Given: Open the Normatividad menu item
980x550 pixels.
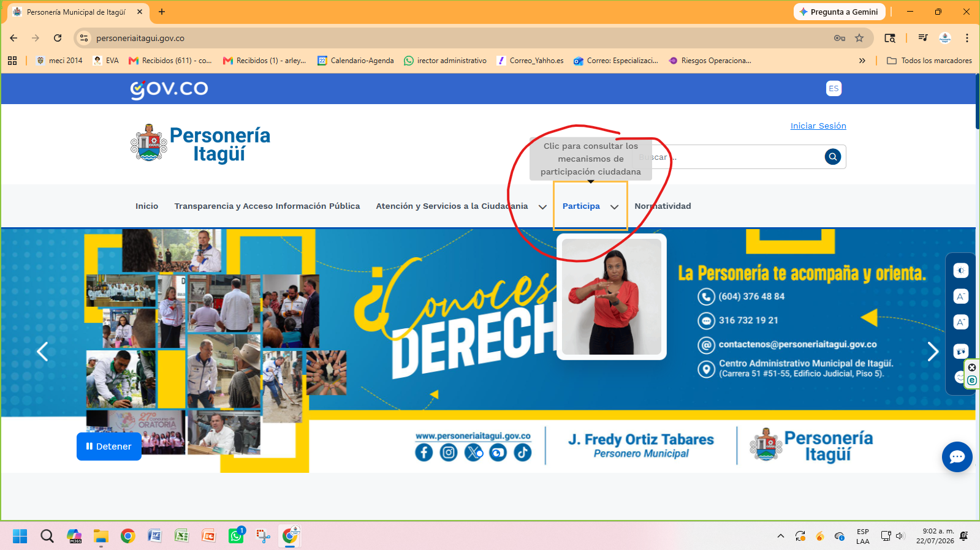Looking at the screenshot, I should [x=663, y=206].
